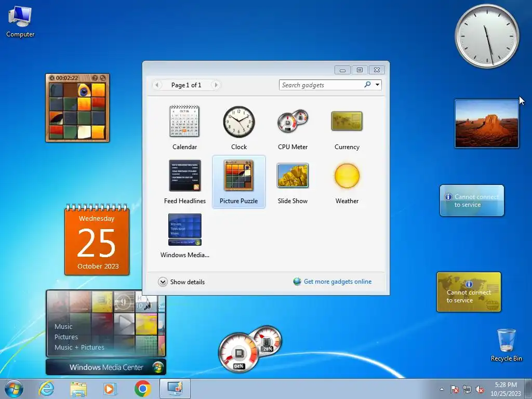The width and height of the screenshot is (532, 399).
Task: Minimize the gadget gallery window
Action: pyautogui.click(x=343, y=70)
